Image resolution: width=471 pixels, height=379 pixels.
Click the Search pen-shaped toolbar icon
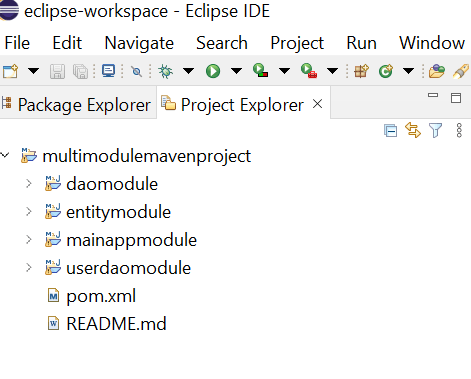(x=461, y=71)
